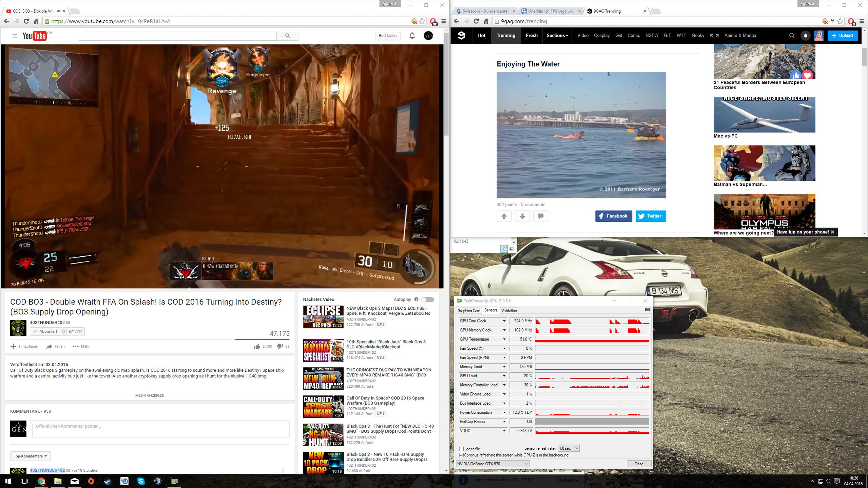Click the 9GAG search magnifier icon
The height and width of the screenshot is (488, 868).
792,35
